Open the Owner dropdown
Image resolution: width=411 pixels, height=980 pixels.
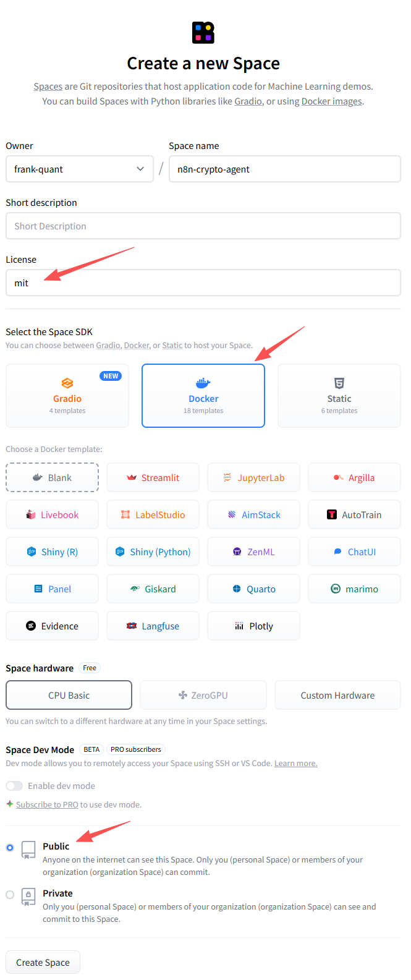click(79, 169)
